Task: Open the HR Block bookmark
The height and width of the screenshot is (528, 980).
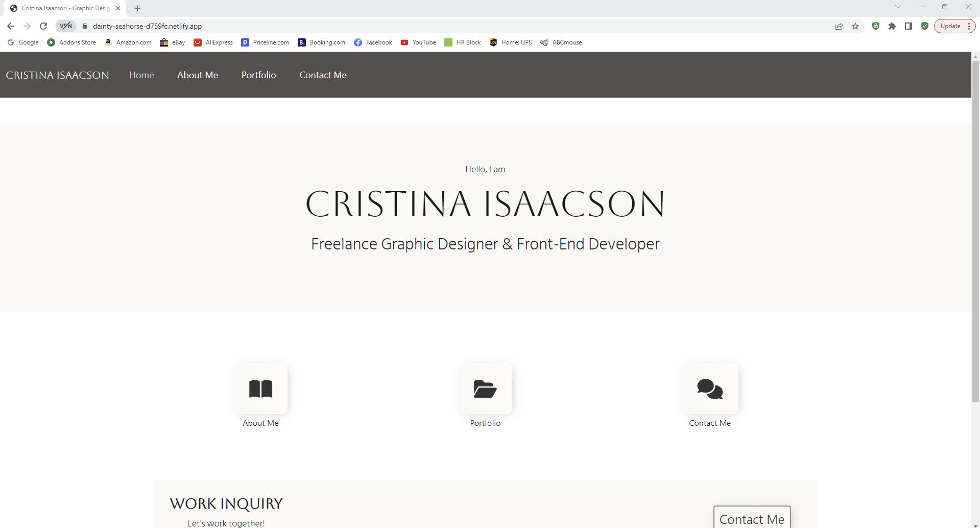Action: point(463,42)
